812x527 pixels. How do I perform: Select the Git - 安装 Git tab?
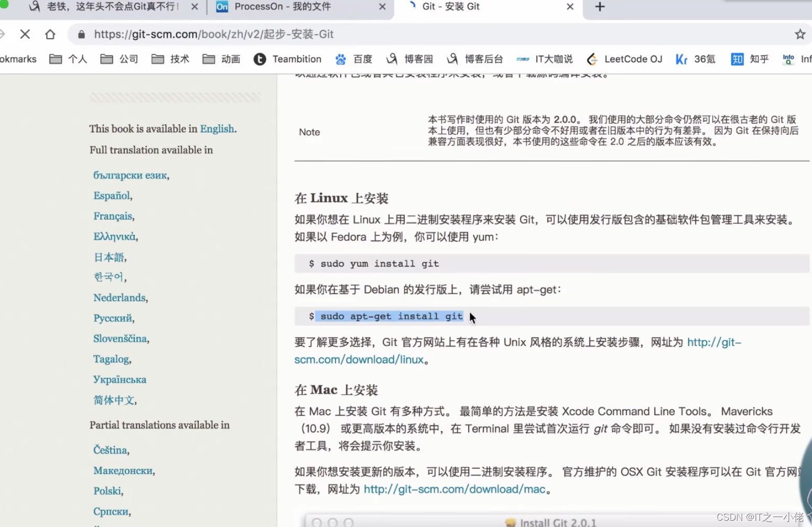tap(451, 7)
